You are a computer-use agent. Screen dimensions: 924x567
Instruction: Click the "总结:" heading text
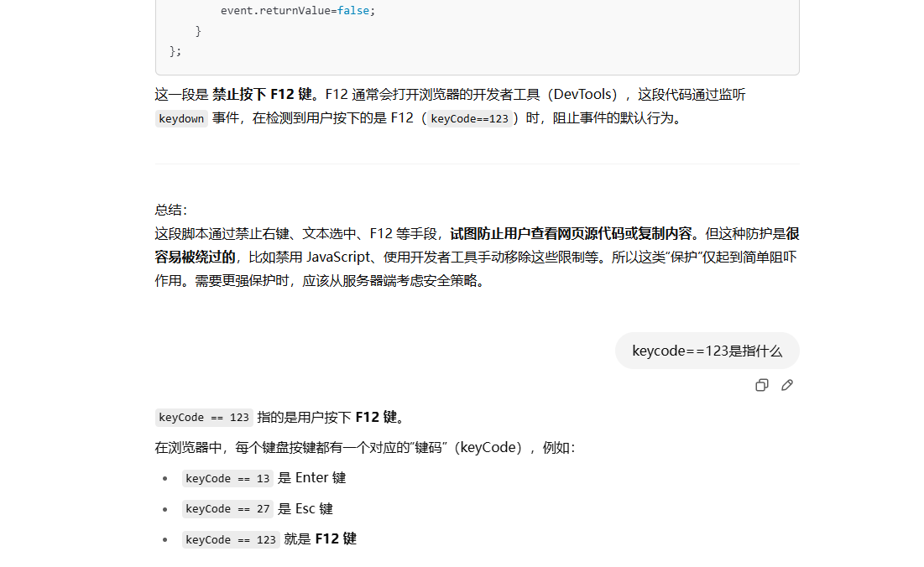pyautogui.click(x=171, y=210)
